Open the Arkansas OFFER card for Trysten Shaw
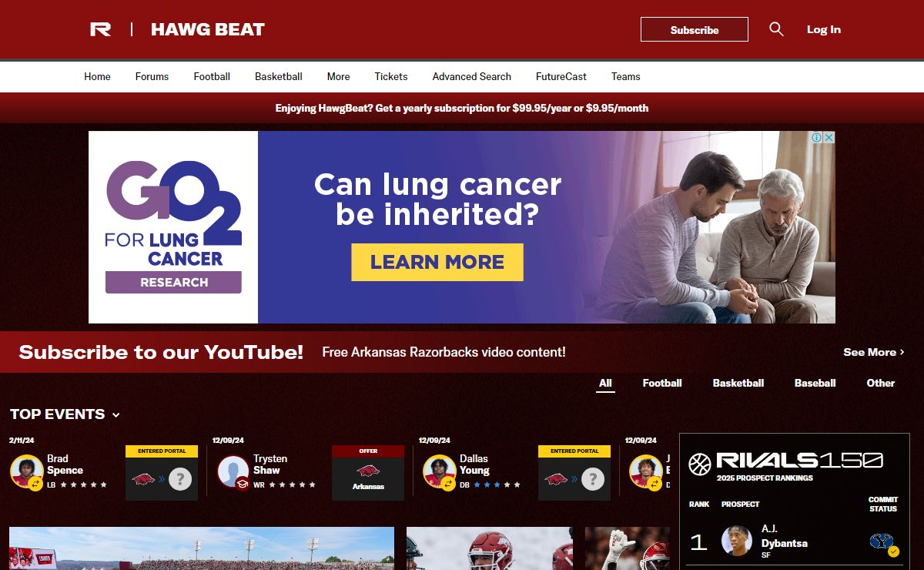924x570 pixels. (368, 473)
